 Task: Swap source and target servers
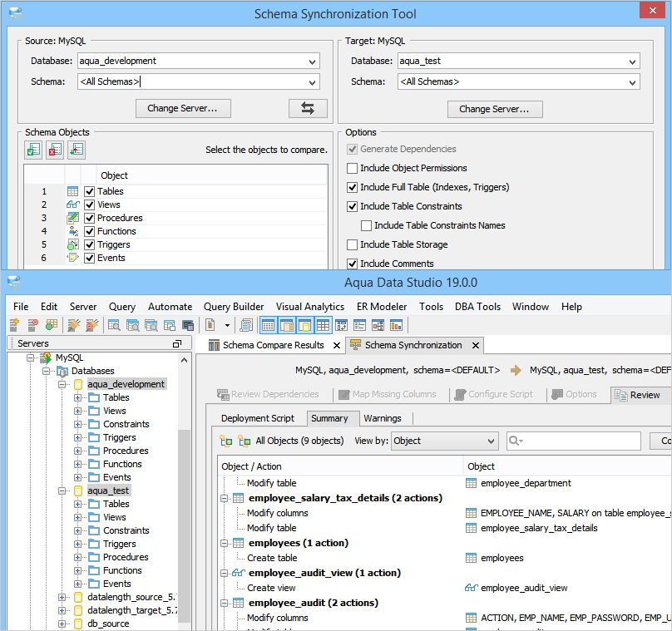pyautogui.click(x=308, y=108)
